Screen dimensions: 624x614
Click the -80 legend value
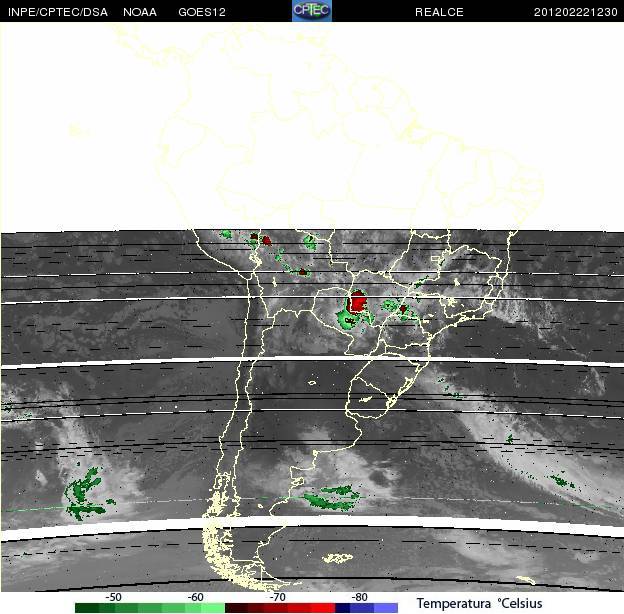(x=359, y=597)
